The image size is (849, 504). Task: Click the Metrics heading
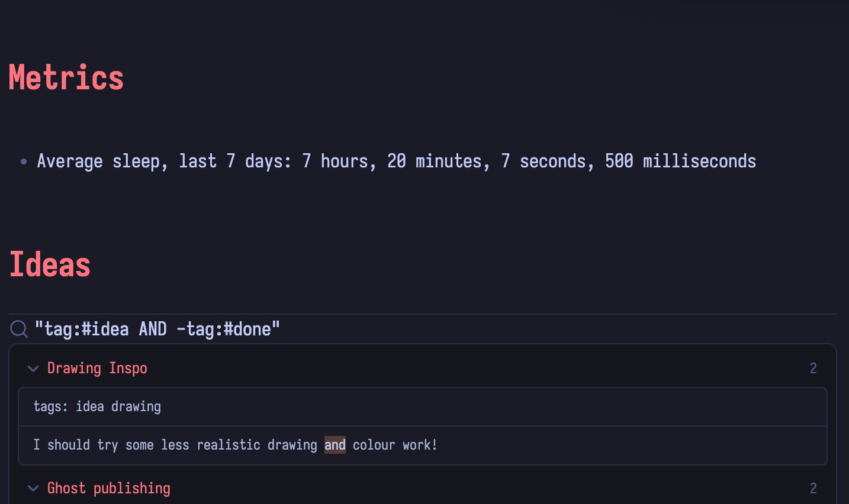pyautogui.click(x=66, y=78)
